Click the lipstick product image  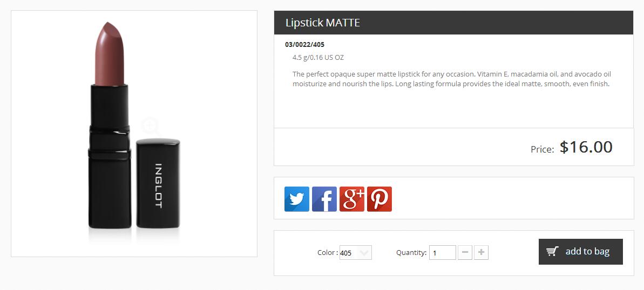(134, 134)
